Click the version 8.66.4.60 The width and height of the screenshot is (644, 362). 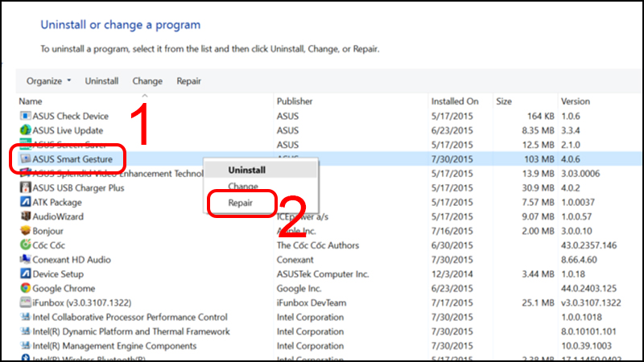579,260
